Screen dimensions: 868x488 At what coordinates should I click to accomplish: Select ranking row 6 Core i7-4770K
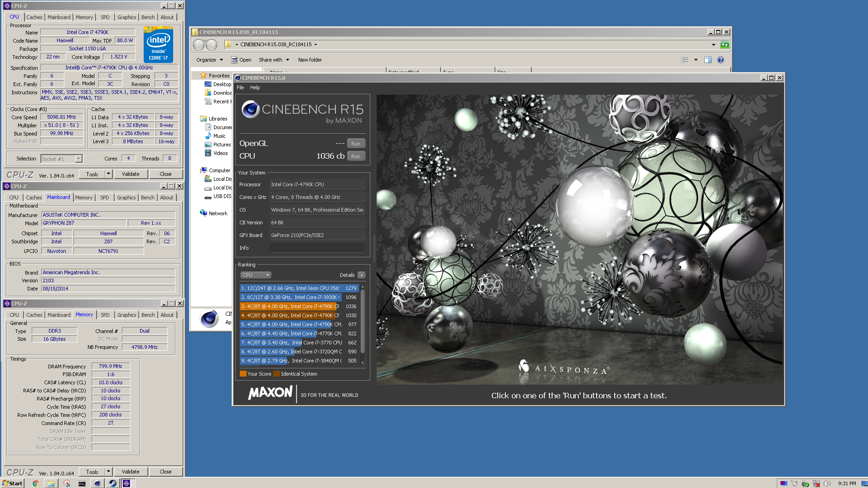click(x=299, y=333)
